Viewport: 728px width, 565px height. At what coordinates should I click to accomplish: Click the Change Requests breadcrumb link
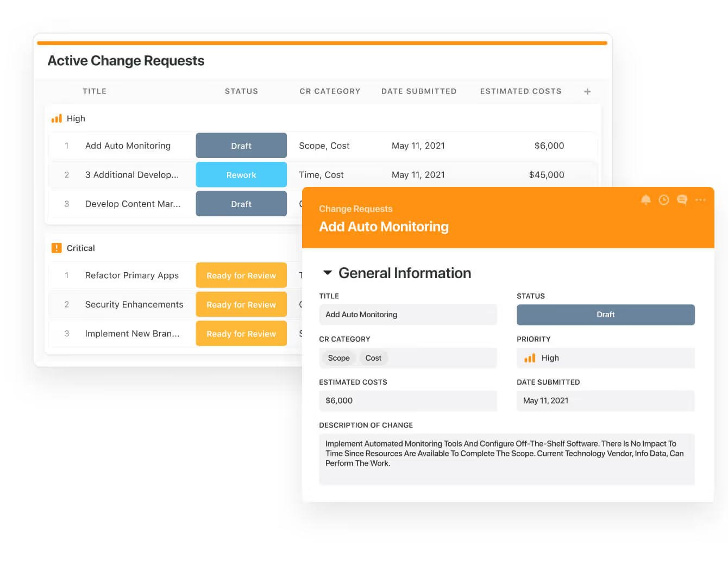355,209
